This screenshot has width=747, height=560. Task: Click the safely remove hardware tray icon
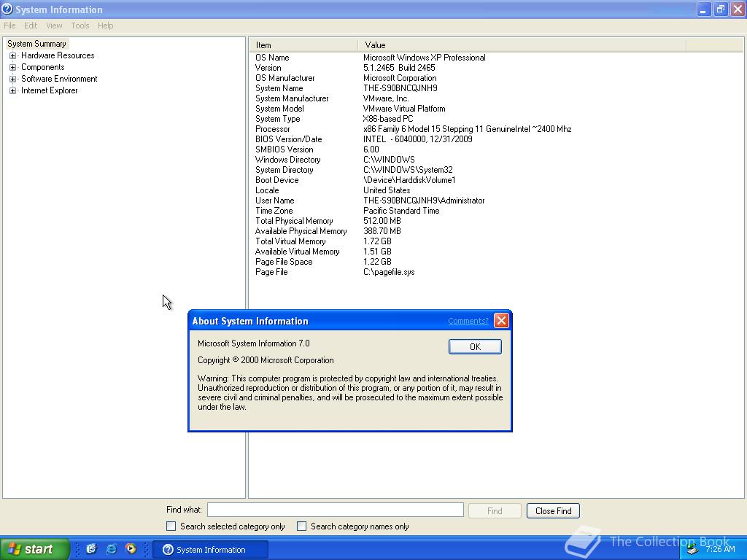point(692,550)
